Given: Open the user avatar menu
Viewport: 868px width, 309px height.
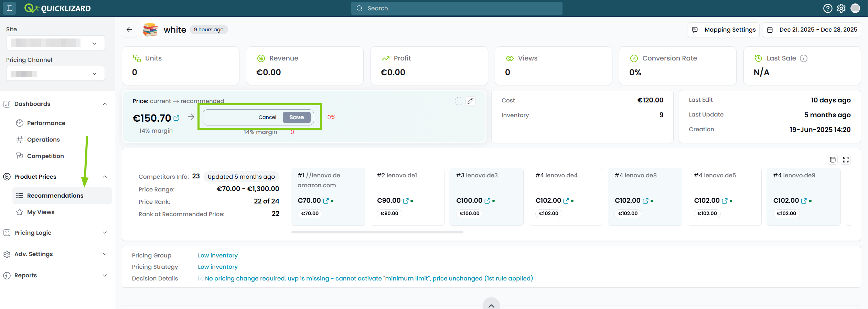Looking at the screenshot, I should click(855, 8).
